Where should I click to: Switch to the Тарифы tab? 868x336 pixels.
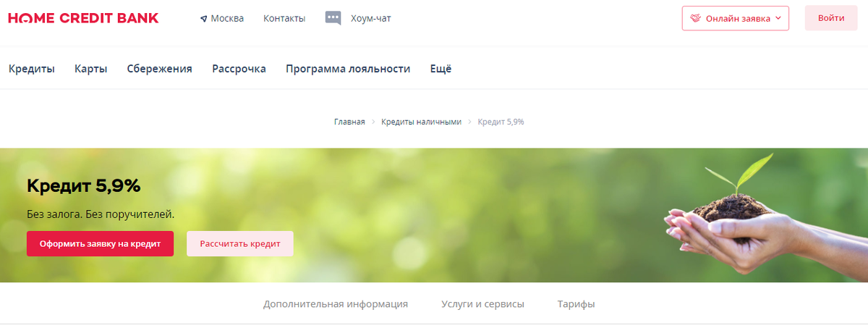pyautogui.click(x=576, y=304)
